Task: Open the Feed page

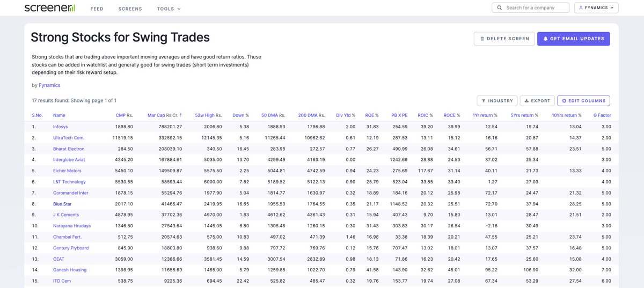Action: pos(97,9)
